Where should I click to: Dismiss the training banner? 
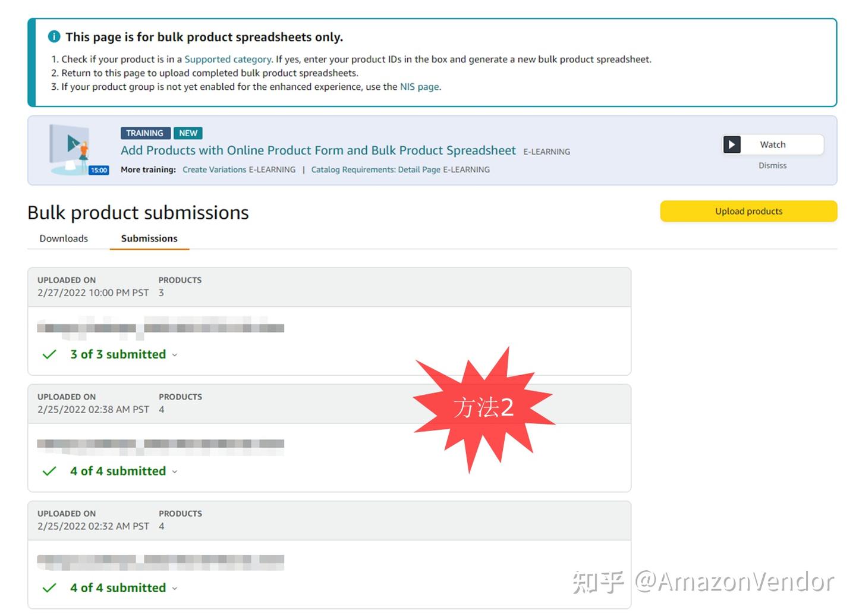click(x=772, y=165)
